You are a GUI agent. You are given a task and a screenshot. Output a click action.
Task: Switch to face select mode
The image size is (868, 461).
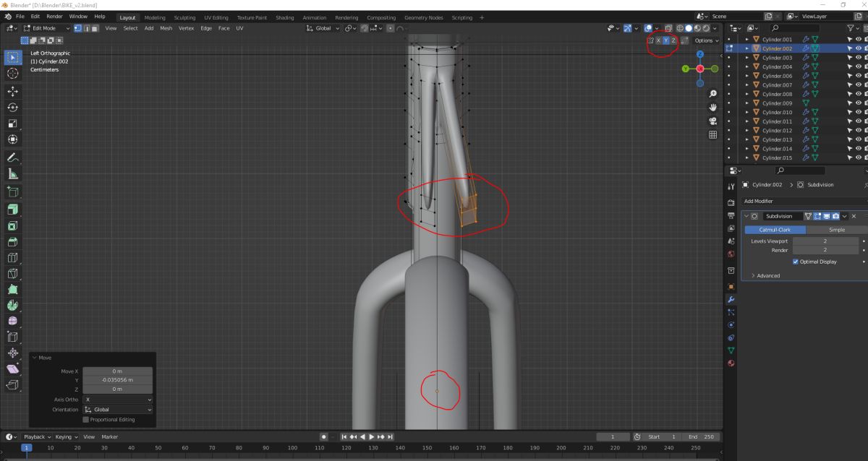click(x=95, y=28)
